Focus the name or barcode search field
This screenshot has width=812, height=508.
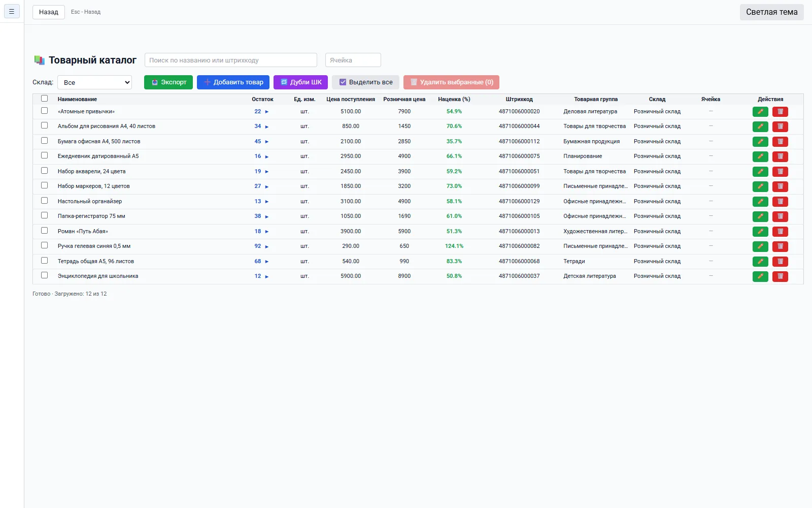[231, 60]
